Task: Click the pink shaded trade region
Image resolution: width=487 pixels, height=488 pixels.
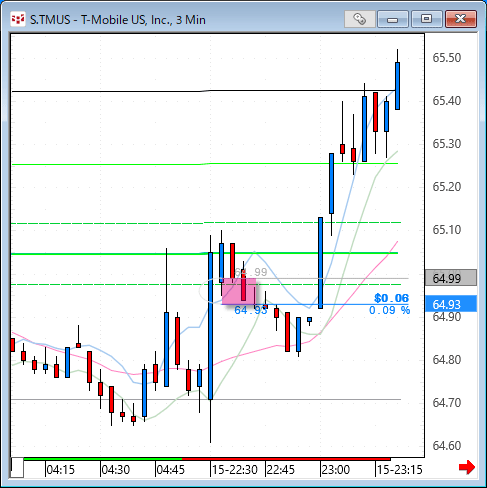Action: (x=239, y=291)
